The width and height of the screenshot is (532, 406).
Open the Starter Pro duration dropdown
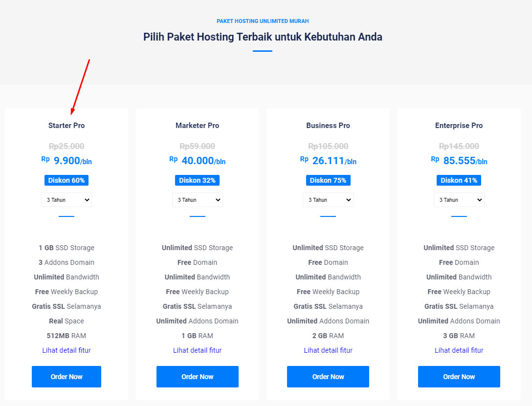click(x=66, y=200)
